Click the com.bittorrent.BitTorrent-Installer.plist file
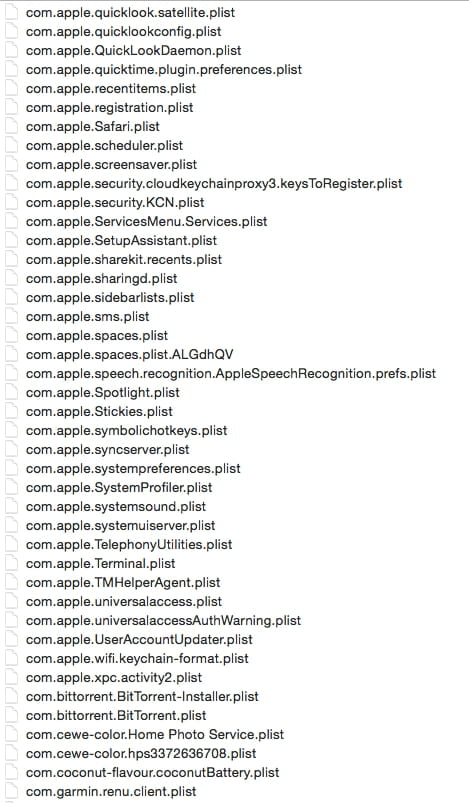 pos(142,696)
